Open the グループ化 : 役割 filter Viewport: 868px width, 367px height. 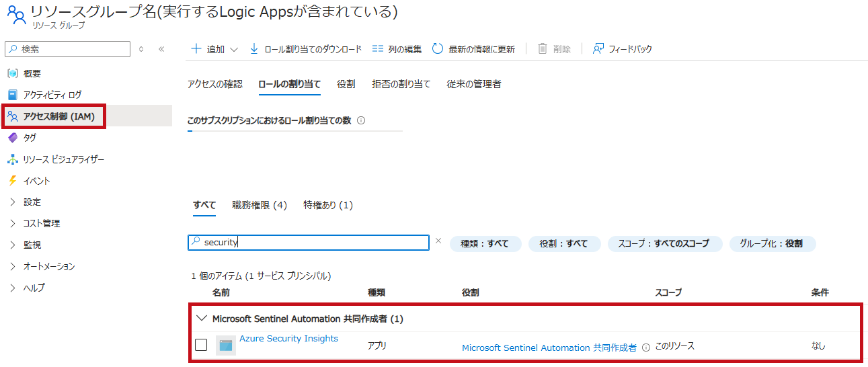click(772, 243)
